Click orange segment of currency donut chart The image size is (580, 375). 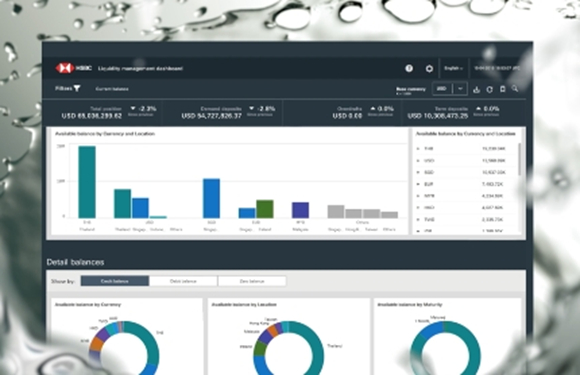coord(97,344)
